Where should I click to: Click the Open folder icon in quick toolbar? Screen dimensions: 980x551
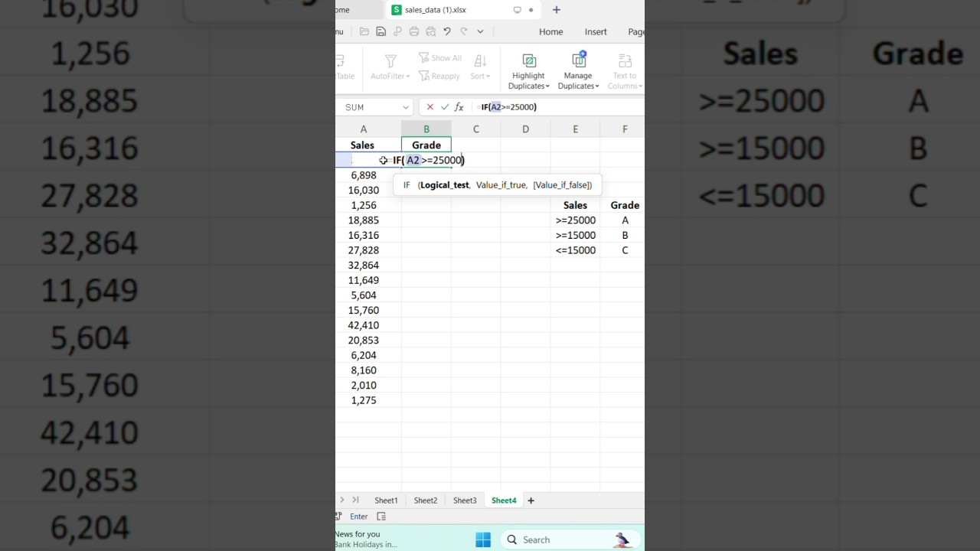pyautogui.click(x=364, y=31)
